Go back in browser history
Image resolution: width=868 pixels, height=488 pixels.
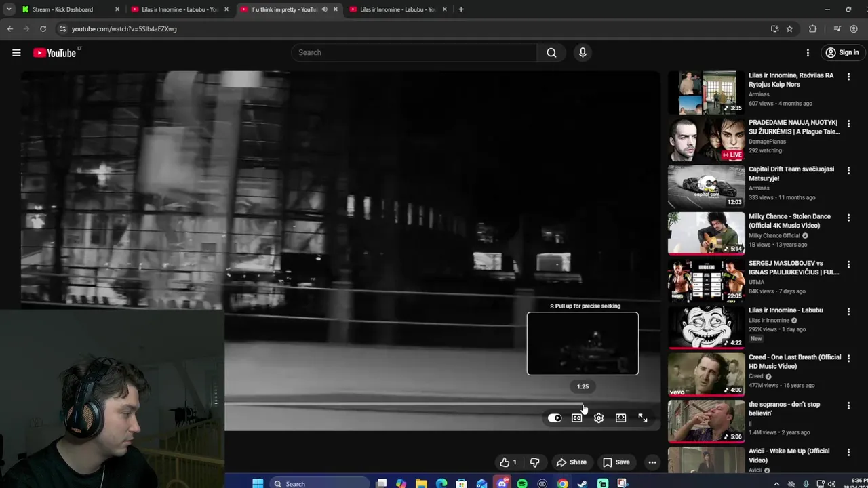tap(10, 28)
